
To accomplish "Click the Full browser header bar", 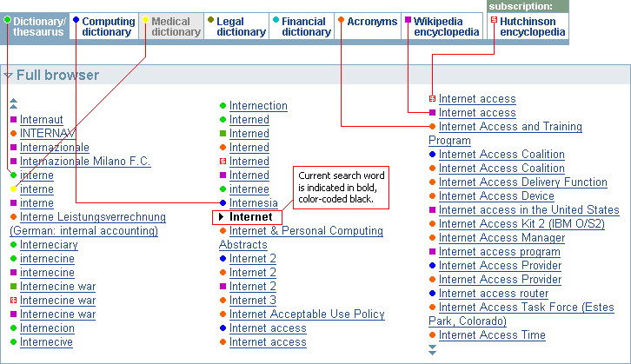I will tap(315, 75).
